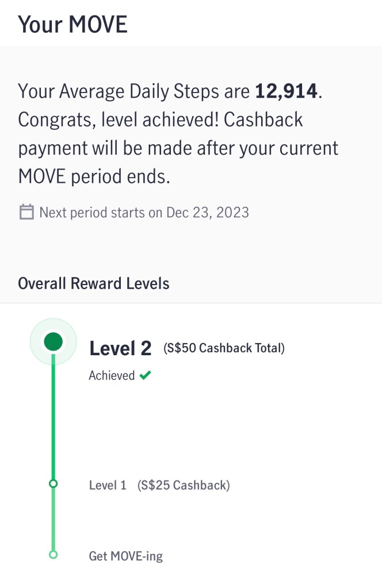The height and width of the screenshot is (588, 382).
Task: Tap the MOVE period ends text
Action: tap(94, 176)
